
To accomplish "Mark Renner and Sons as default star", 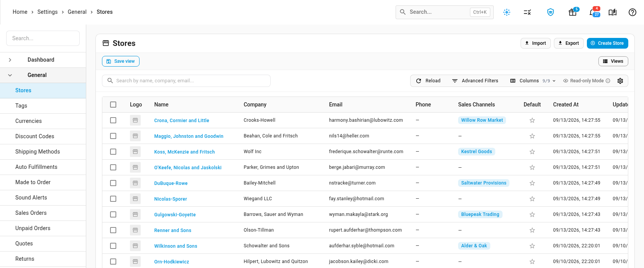I will [x=532, y=230].
